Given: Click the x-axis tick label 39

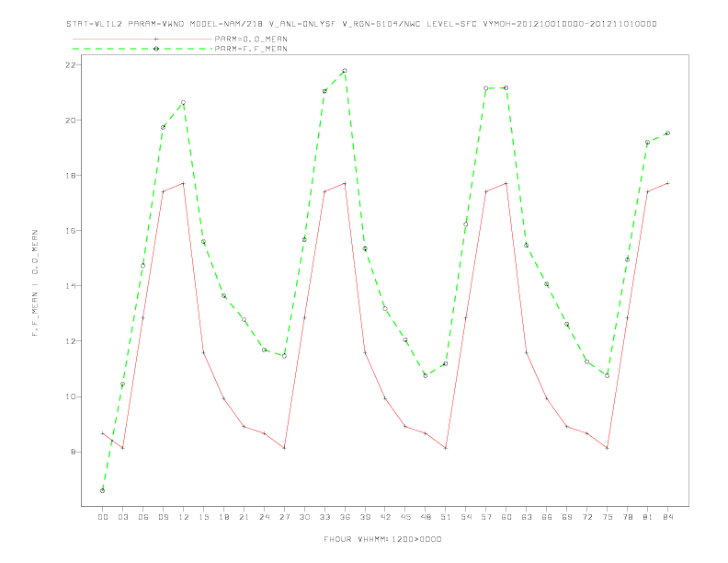Looking at the screenshot, I should 365,517.
